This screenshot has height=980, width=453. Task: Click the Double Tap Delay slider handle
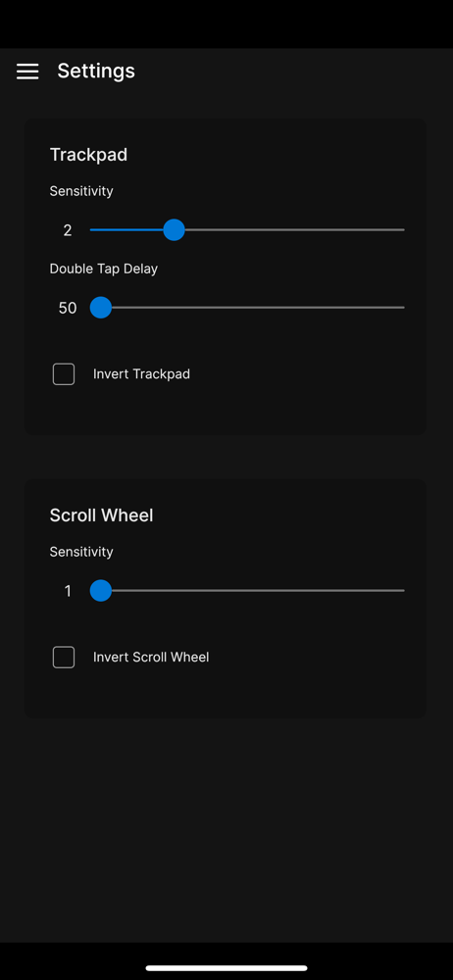pyautogui.click(x=101, y=308)
